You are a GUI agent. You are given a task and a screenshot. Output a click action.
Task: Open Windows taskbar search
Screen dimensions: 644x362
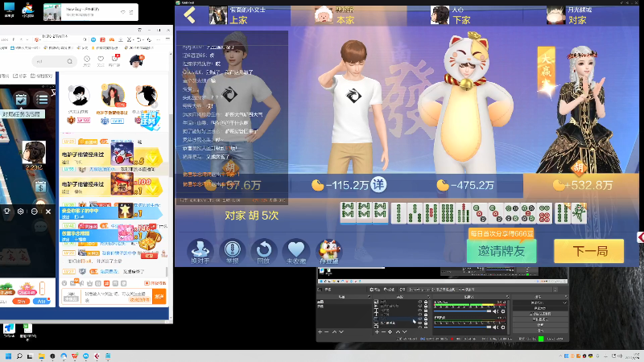pyautogui.click(x=19, y=356)
